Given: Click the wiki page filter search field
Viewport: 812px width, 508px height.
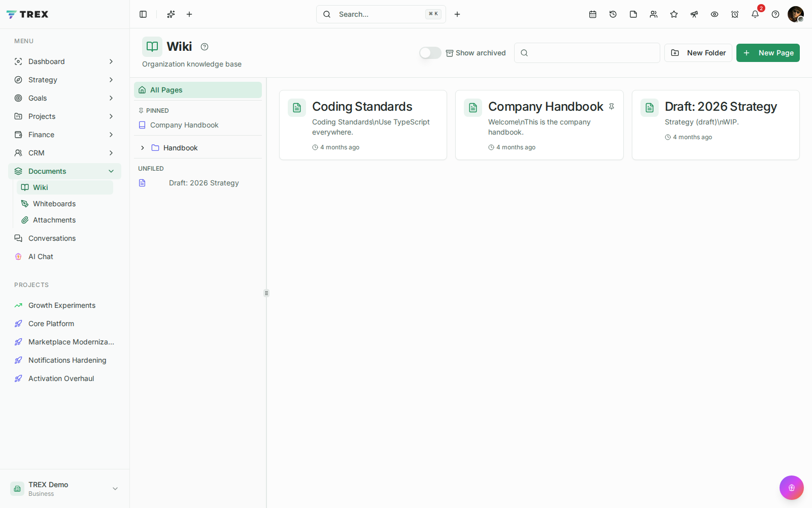Looking at the screenshot, I should (587, 53).
